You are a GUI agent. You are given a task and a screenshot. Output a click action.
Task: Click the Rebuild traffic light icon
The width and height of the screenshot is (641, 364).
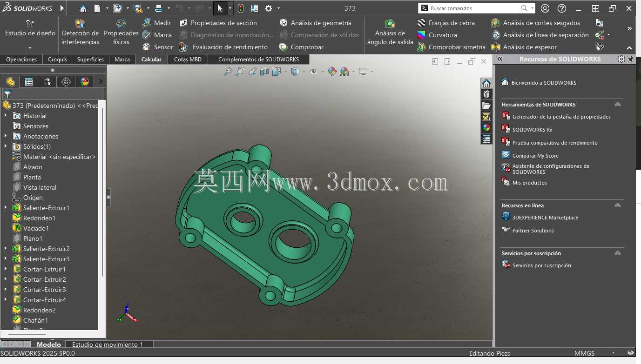point(240,8)
